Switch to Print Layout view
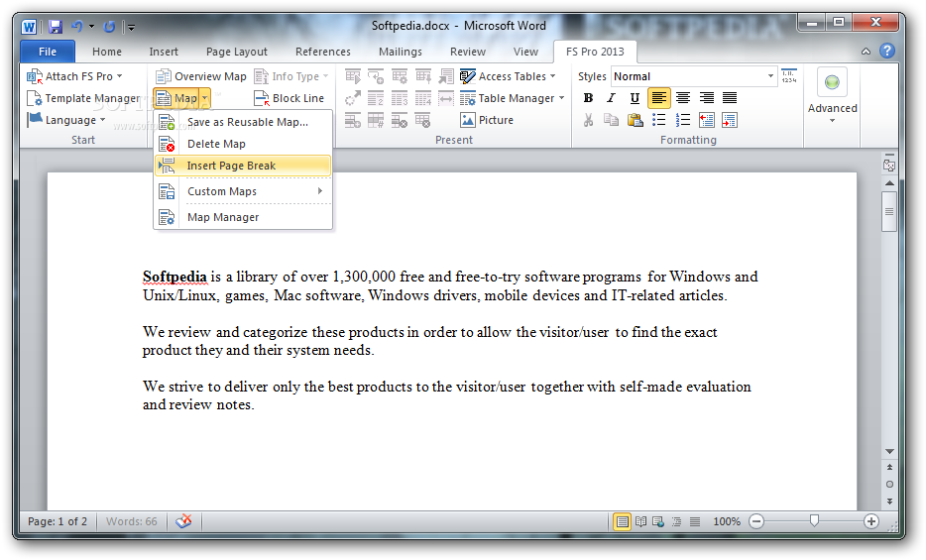The height and width of the screenshot is (560, 926). tap(622, 521)
